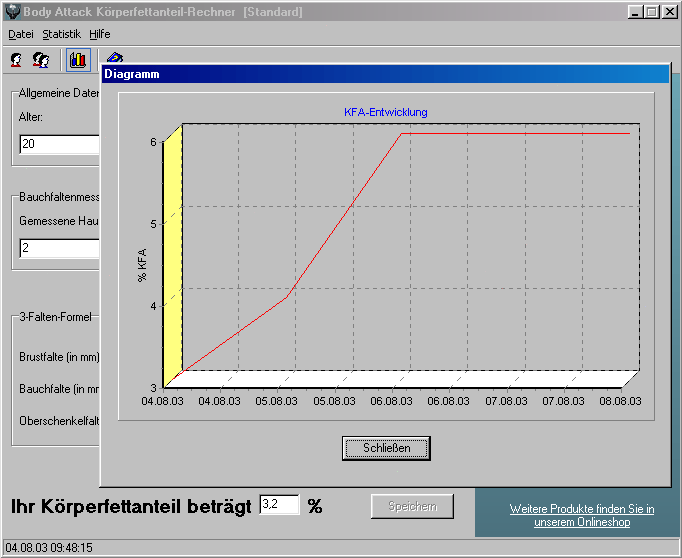Viewport: 682px width, 558px height.
Task: Toggle the bar chart diagram icon
Action: click(x=77, y=60)
